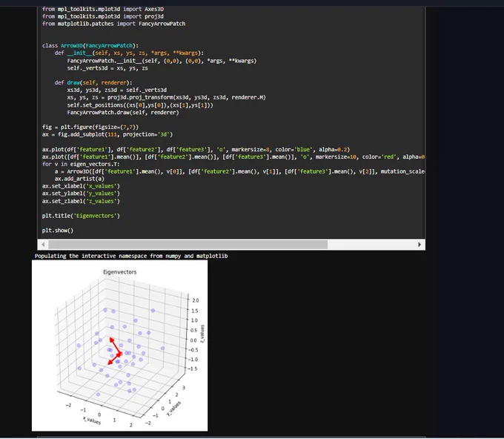This screenshot has height=439, width=504.
Task: Click the "ax.set_zlabel('z_values')" line
Action: [81, 201]
